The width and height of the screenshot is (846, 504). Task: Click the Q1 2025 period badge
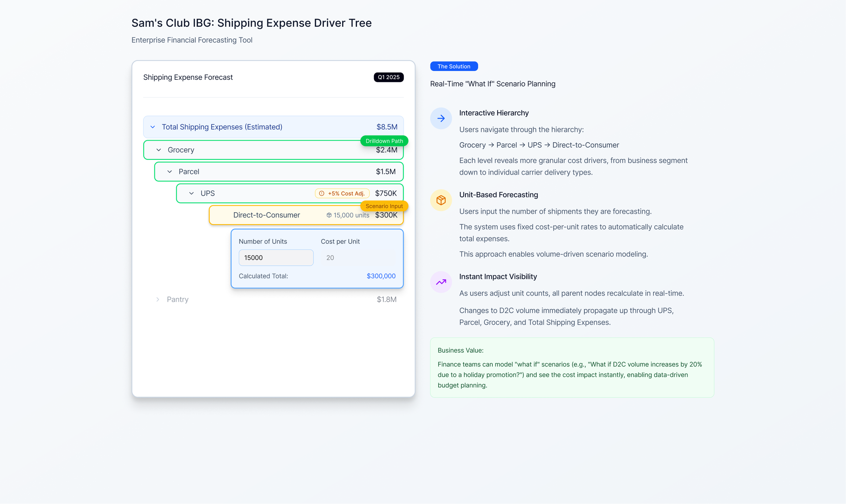point(388,77)
